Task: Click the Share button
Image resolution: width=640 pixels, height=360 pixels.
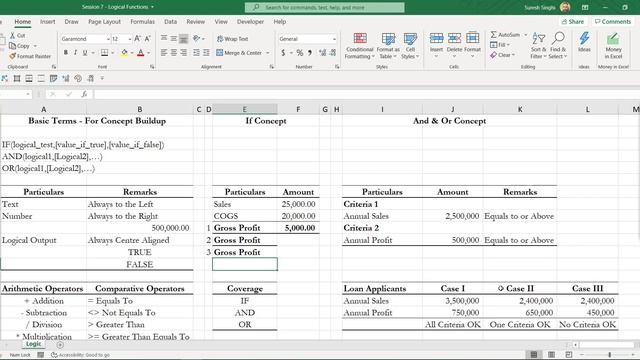Action: [573, 22]
